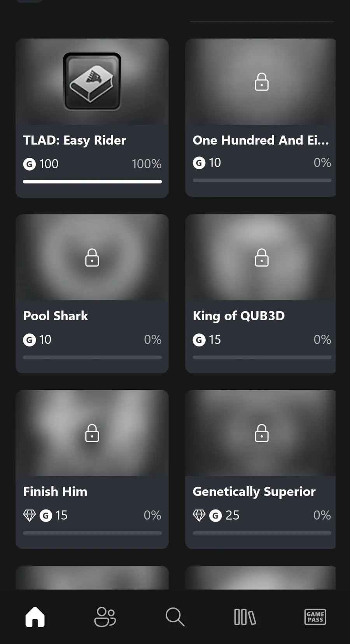
Task: Open the TLAD: Easy Rider achievement title
Action: click(75, 140)
